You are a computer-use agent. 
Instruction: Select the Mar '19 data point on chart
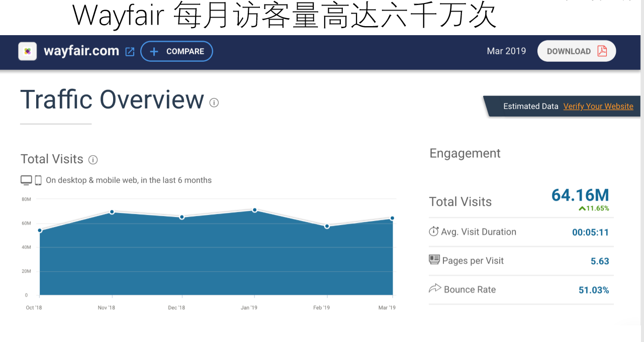coord(392,218)
